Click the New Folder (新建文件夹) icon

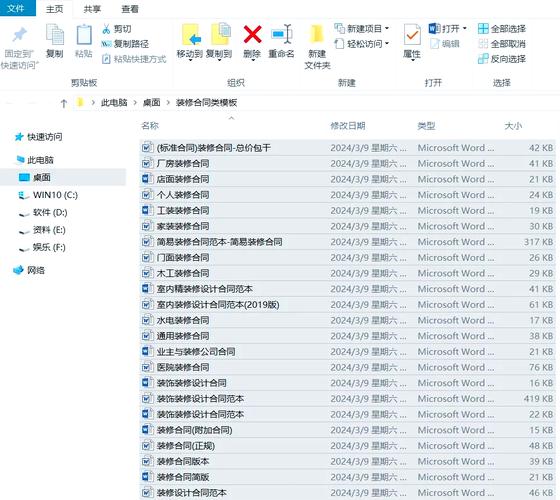pos(317,35)
